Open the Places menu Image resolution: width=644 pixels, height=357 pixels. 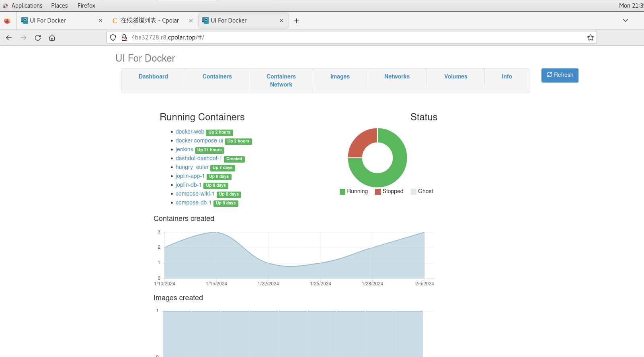(59, 6)
